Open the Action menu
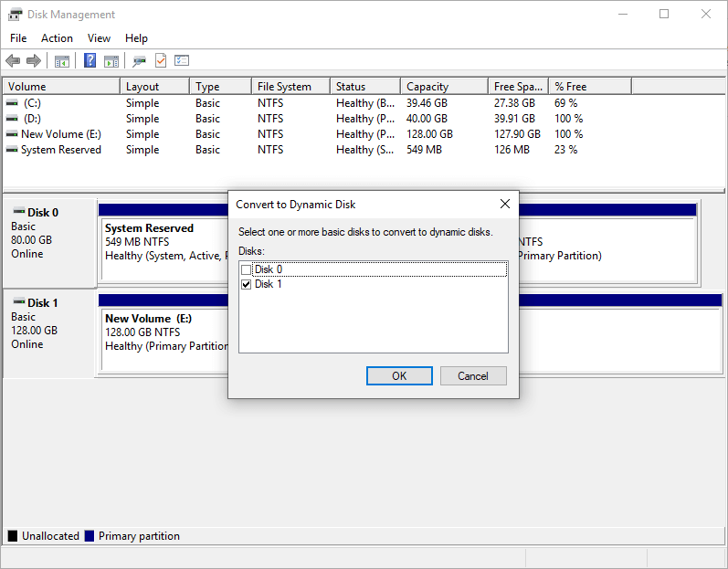The width and height of the screenshot is (728, 569). tap(57, 38)
